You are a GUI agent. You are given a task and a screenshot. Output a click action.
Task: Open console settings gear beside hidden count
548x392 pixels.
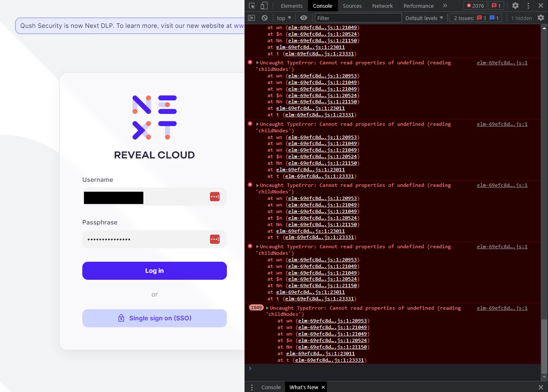coord(541,18)
